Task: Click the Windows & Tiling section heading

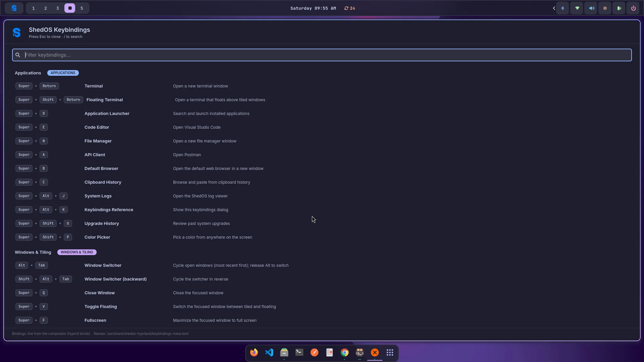Action: pyautogui.click(x=33, y=252)
